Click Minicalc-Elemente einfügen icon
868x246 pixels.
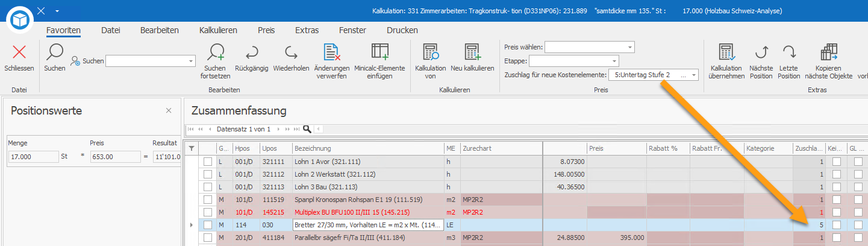(x=379, y=52)
